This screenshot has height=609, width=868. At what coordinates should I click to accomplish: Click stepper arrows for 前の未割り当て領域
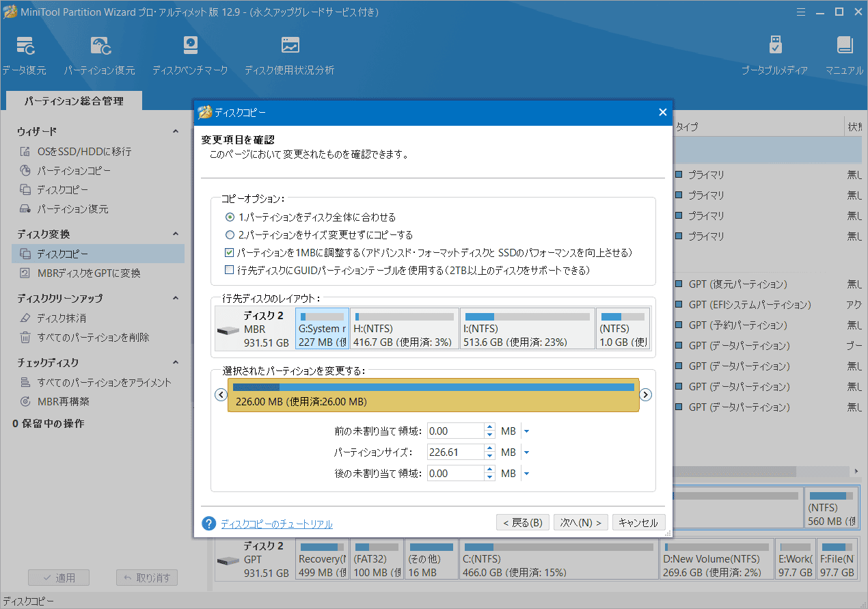click(489, 431)
